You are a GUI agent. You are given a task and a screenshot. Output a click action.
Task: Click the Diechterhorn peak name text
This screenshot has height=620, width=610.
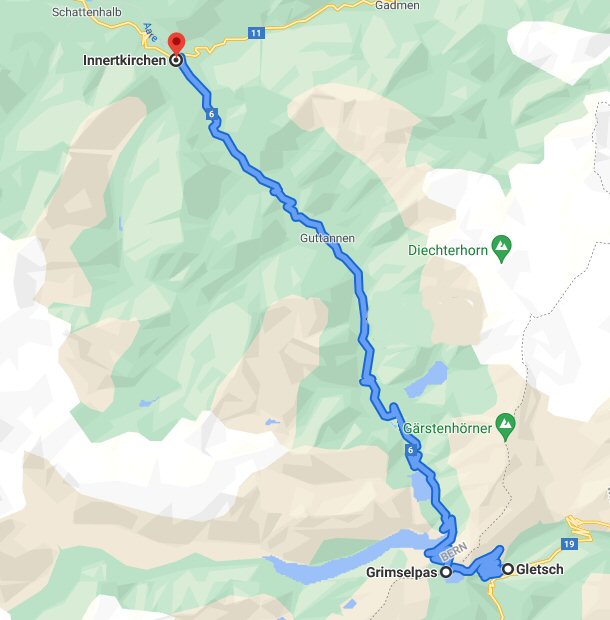(448, 250)
